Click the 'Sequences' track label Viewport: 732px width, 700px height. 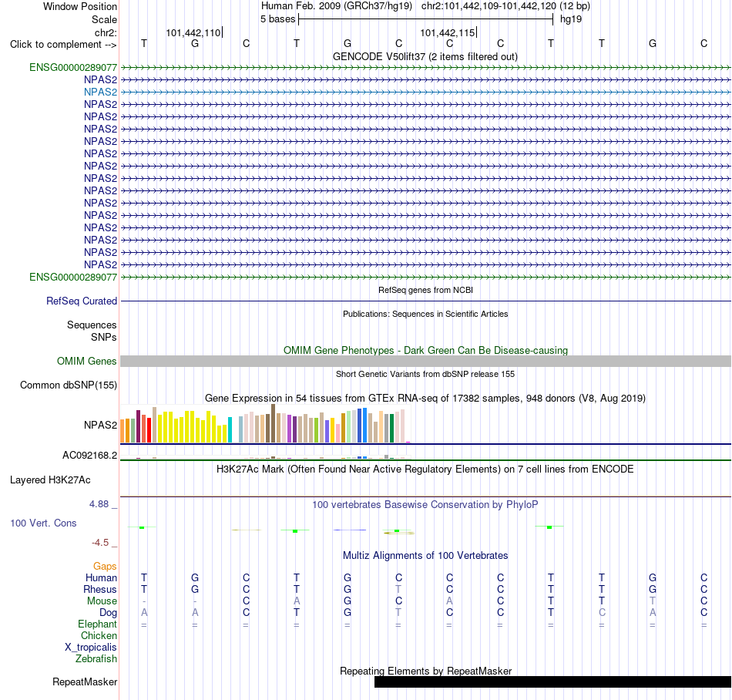92,325
